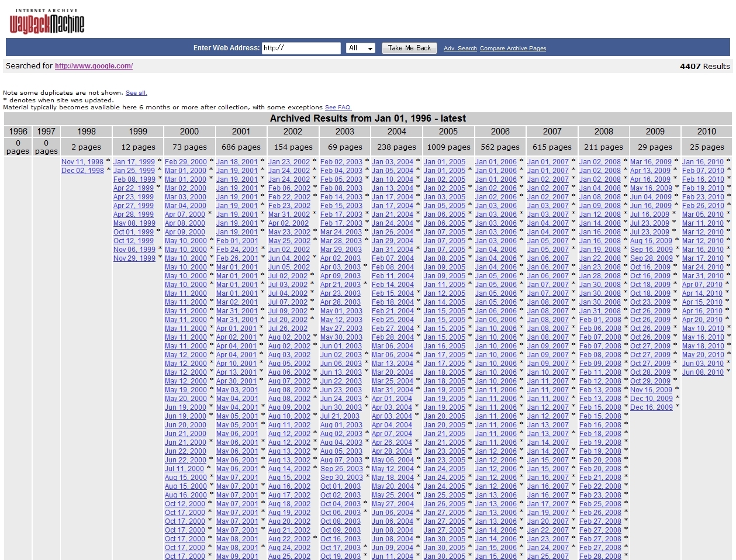736x560 pixels.
Task: Focus the Enter Web Address field
Action: click(301, 48)
